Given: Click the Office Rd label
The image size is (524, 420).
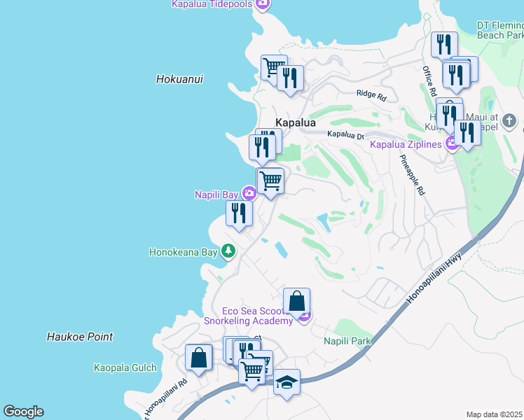Looking at the screenshot, I should pos(429,81).
